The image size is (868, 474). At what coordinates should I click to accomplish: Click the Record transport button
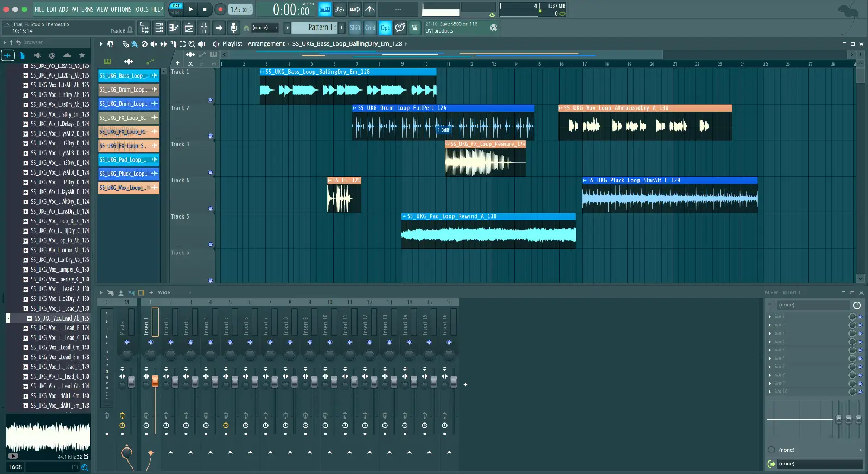(x=220, y=9)
